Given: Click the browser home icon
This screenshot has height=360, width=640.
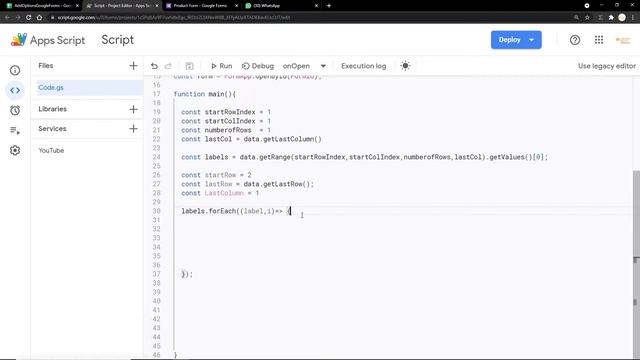Looking at the screenshot, I should click(39, 18).
